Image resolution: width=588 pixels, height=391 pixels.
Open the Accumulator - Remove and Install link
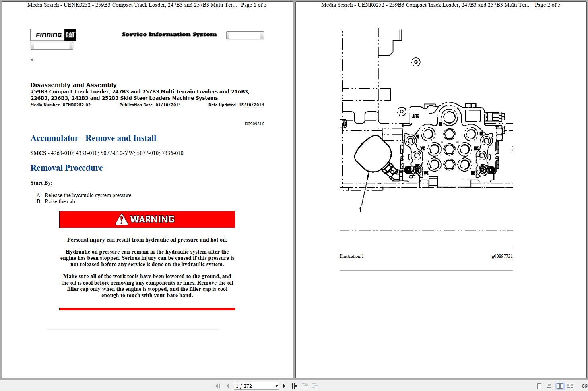93,138
